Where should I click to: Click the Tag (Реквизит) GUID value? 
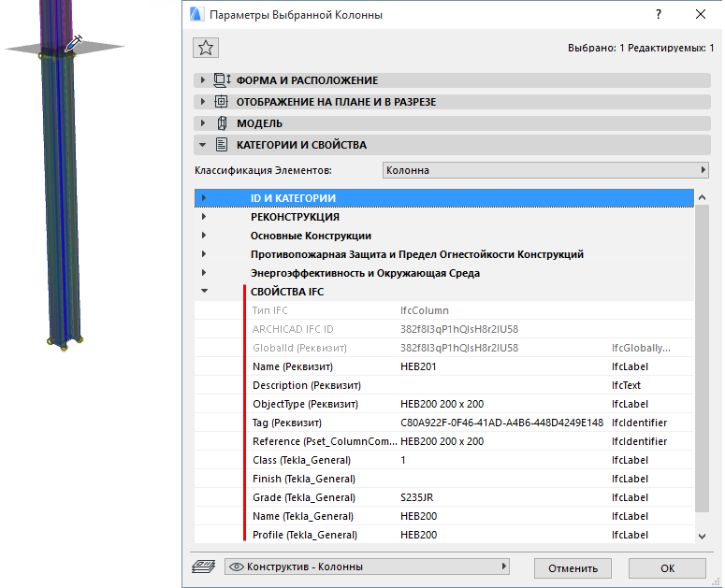coord(501,423)
